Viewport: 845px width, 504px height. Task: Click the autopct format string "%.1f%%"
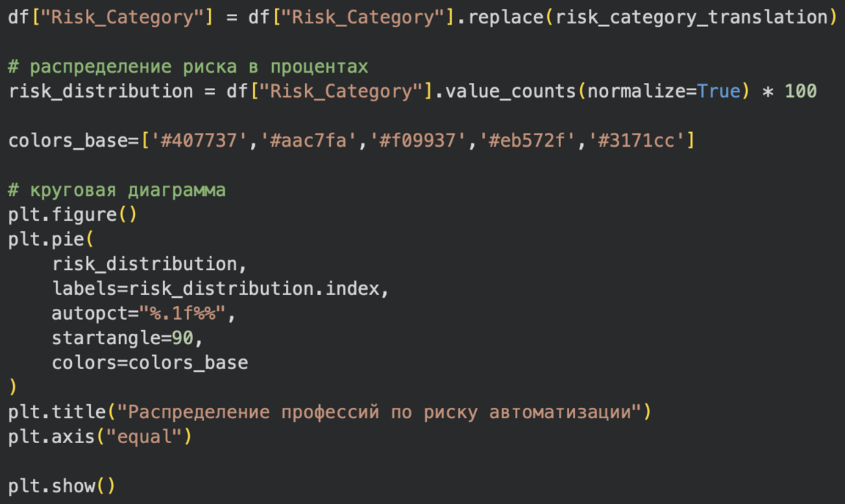pos(183,314)
